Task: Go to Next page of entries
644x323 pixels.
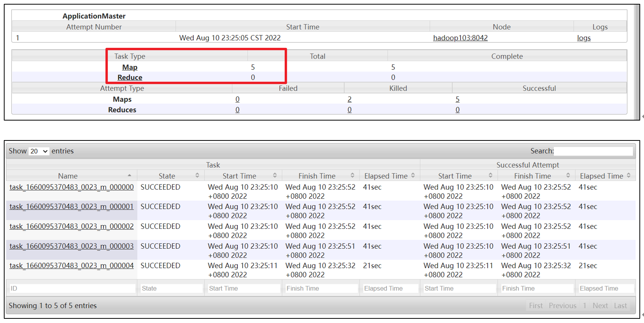Action: click(600, 305)
